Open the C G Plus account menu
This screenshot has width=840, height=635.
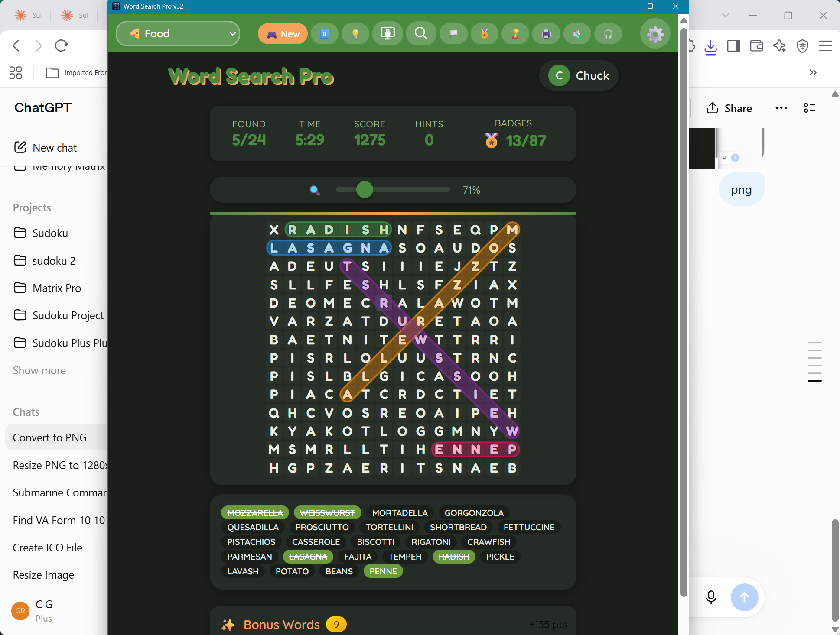(33, 611)
